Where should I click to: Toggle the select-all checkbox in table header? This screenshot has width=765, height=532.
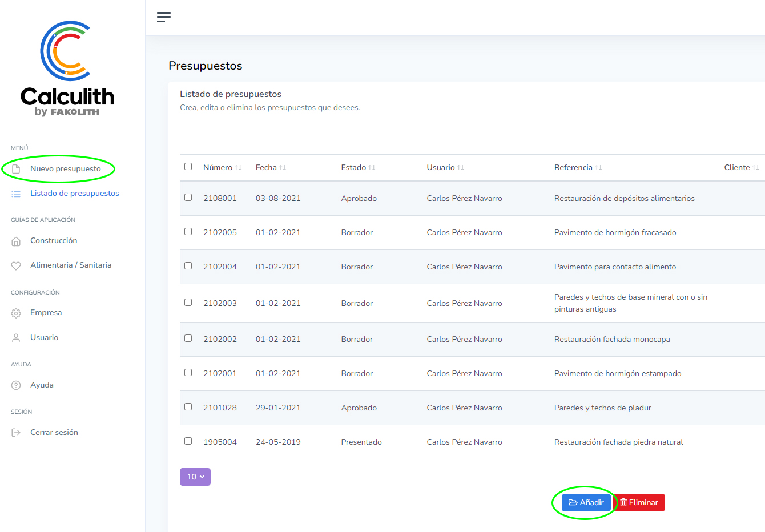tap(188, 167)
